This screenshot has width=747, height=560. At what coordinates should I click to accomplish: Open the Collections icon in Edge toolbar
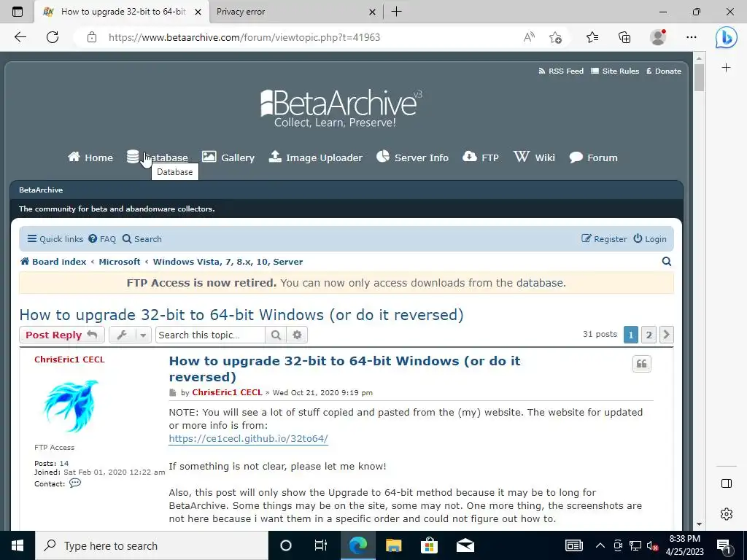[x=624, y=37]
